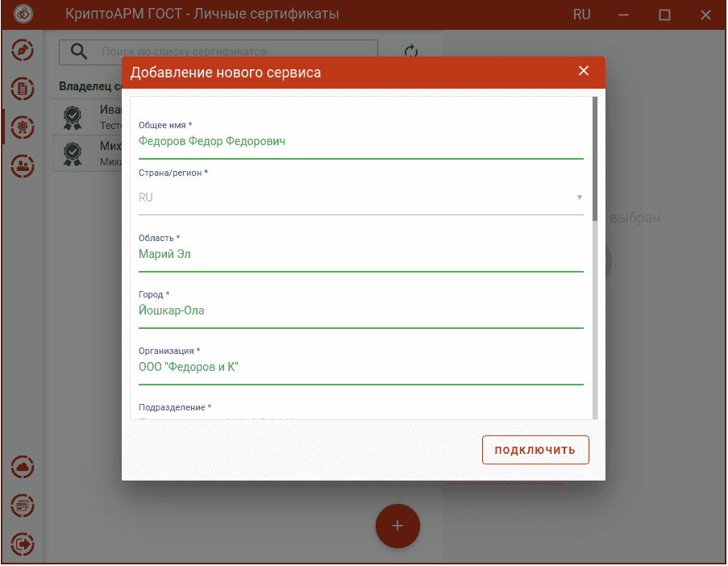Viewport: 728px width, 566px height.
Task: Close the КриптоАРМ ГОСТ window
Action: pyautogui.click(x=705, y=15)
